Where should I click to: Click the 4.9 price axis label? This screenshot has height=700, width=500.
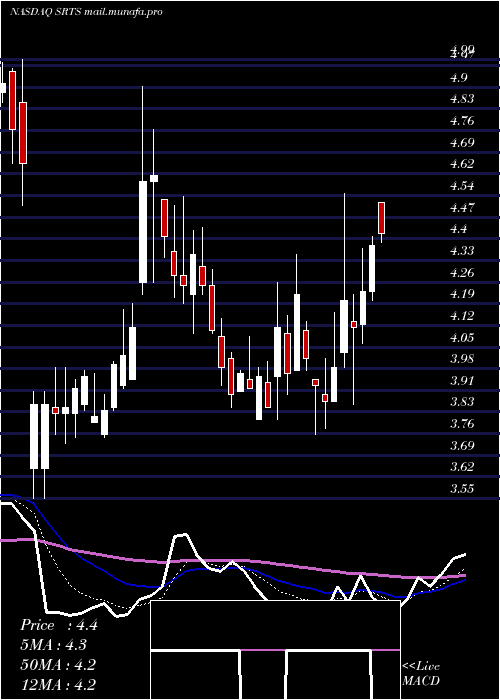coord(459,78)
